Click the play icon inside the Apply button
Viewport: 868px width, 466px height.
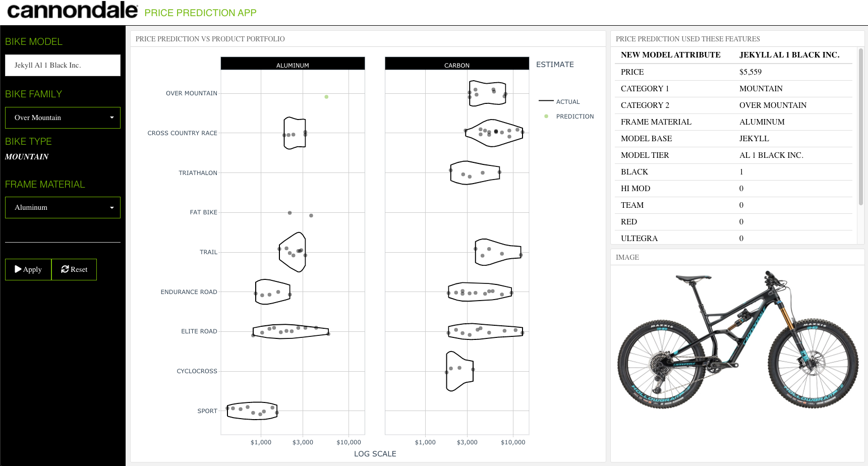(19, 269)
